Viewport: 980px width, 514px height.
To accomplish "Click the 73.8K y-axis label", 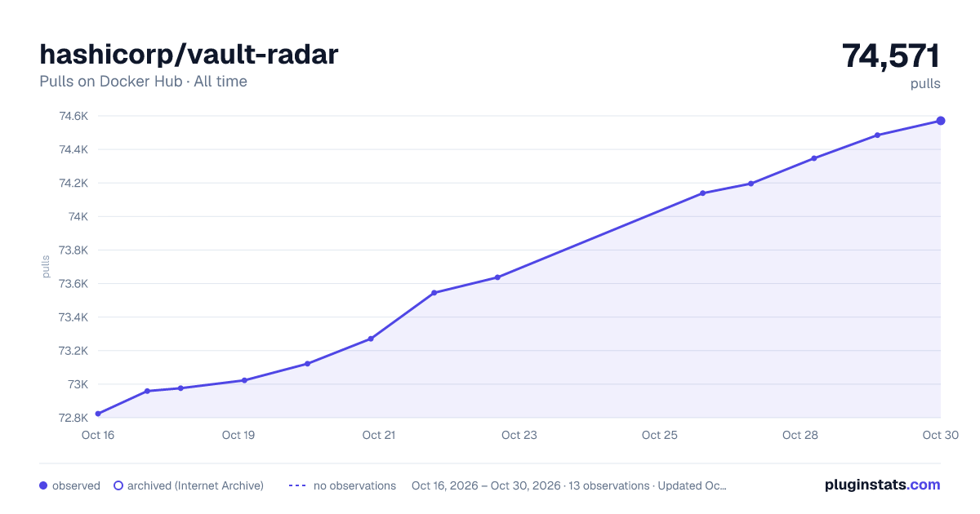I will pyautogui.click(x=73, y=250).
